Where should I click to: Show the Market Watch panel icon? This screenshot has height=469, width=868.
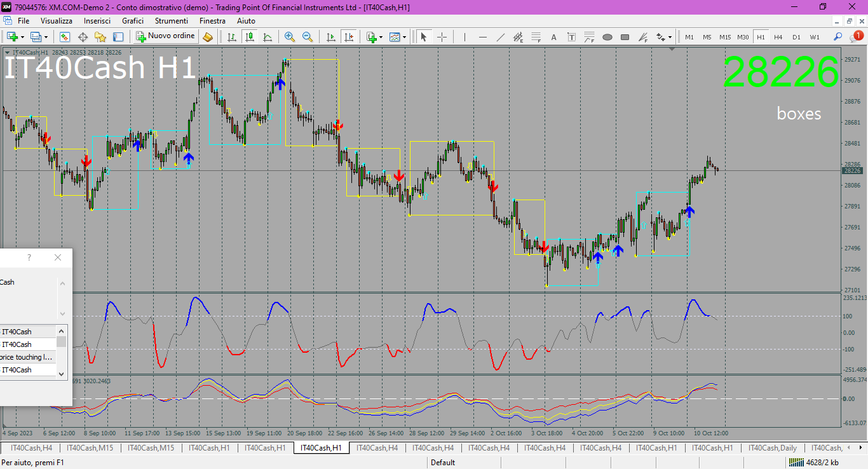tap(65, 37)
